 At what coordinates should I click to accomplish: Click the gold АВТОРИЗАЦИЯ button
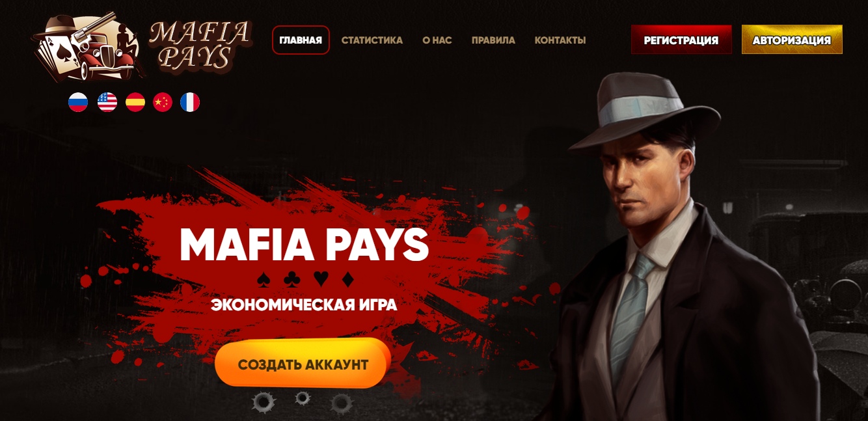792,40
